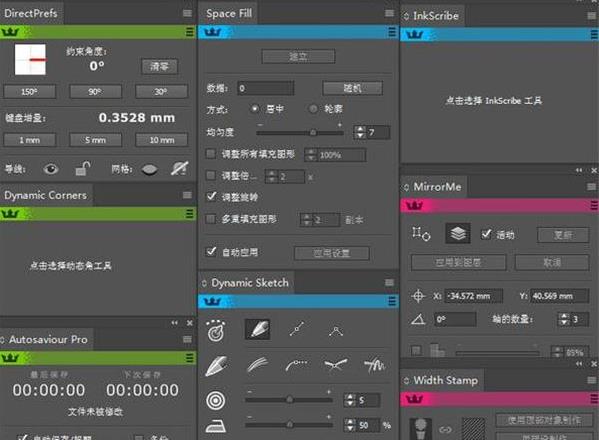This screenshot has width=599, height=440.
Task: Adjust the accuracy slider beside concentric circles
Action: point(289,400)
